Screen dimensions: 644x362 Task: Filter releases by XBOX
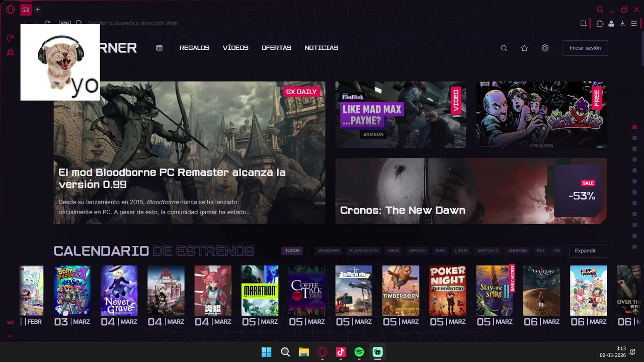point(393,250)
